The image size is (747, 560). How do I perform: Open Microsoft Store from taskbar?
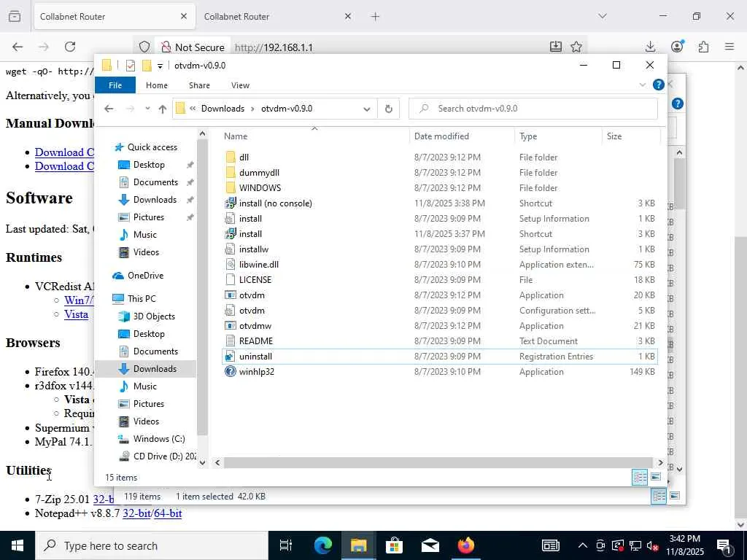394,545
